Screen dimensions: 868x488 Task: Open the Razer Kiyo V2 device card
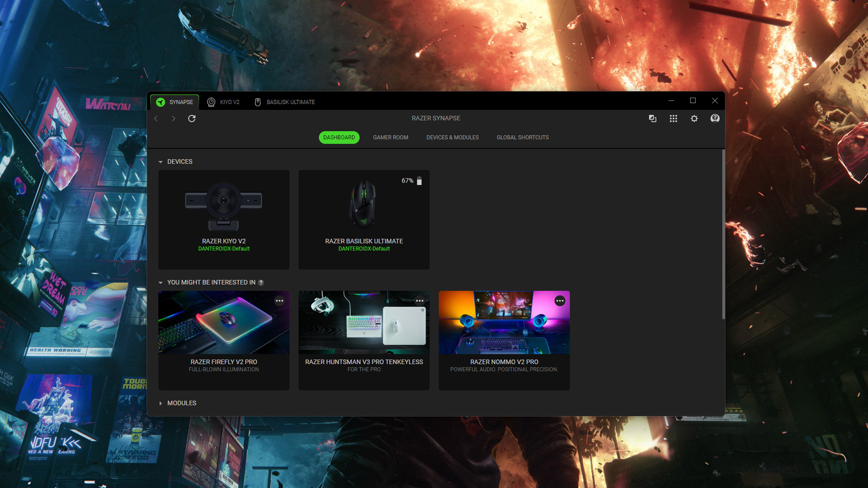tap(224, 220)
